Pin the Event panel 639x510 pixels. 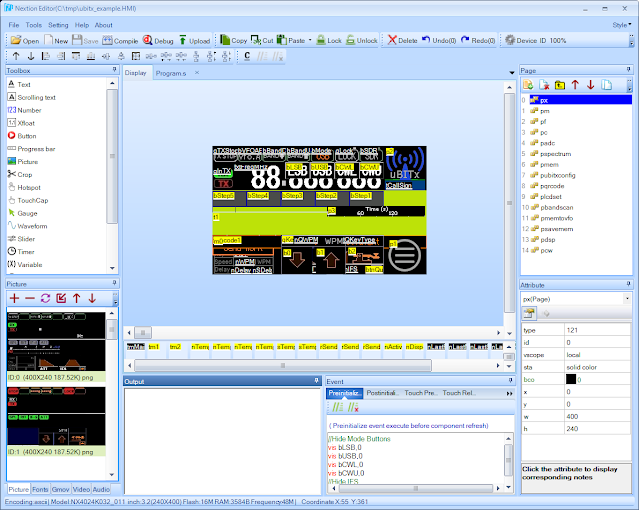pos(511,380)
